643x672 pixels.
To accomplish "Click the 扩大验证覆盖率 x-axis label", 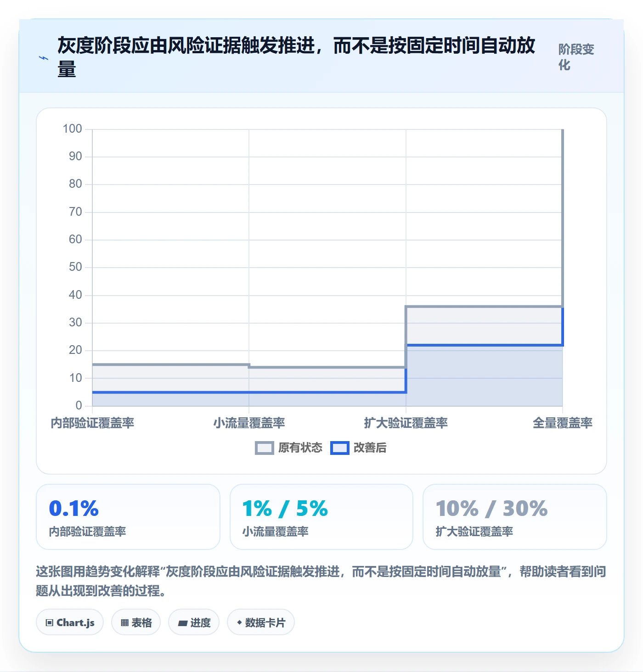I will pyautogui.click(x=406, y=423).
